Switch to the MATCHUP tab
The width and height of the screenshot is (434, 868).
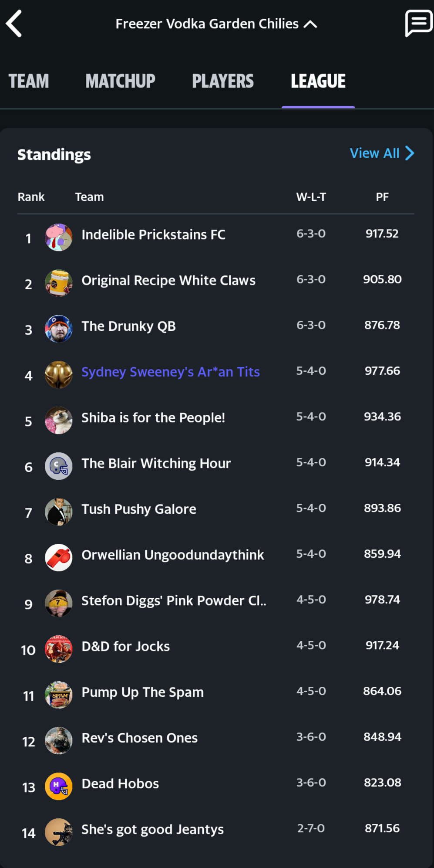coord(120,81)
